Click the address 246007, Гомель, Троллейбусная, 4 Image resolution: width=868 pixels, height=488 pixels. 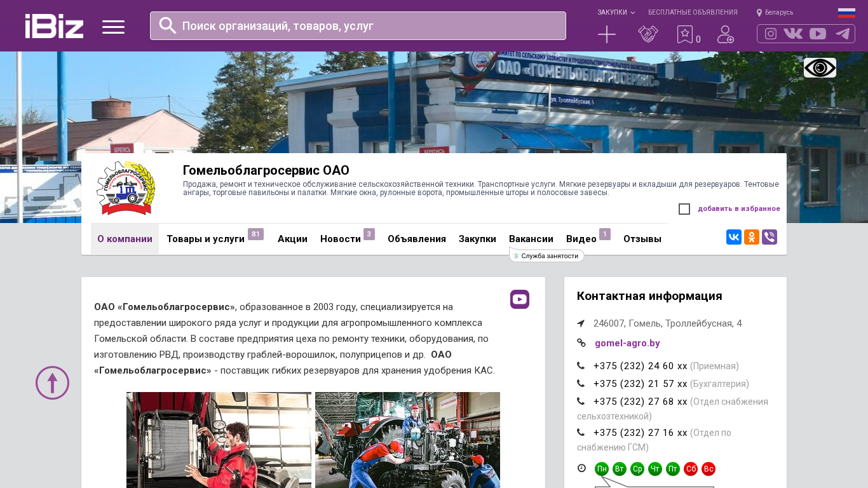pyautogui.click(x=668, y=323)
